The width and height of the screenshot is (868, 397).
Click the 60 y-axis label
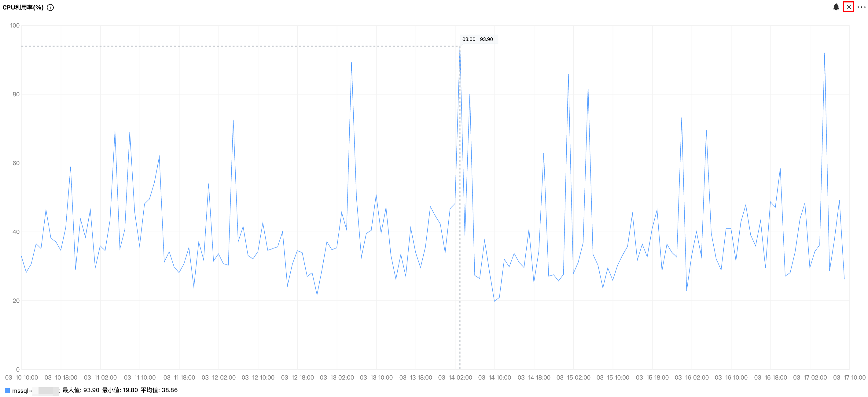(x=16, y=163)
